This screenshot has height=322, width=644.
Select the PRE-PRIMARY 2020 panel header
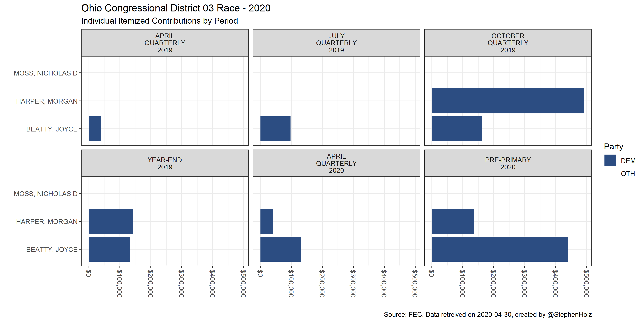pos(508,164)
